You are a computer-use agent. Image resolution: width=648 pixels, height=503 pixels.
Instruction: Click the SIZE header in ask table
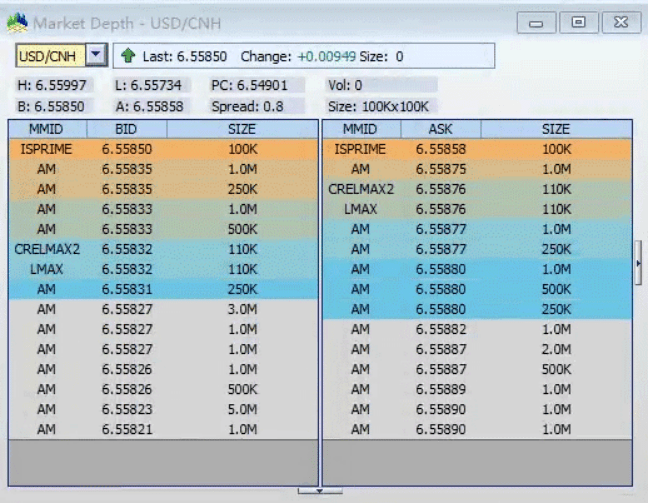556,129
